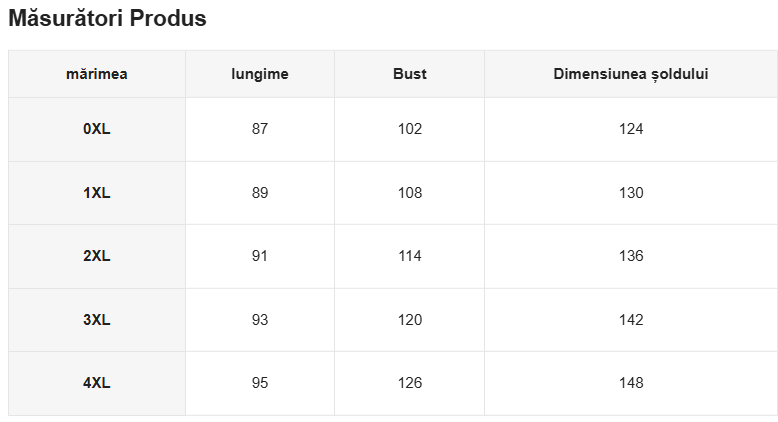Viewport: 778px width, 422px height.
Task: Select the 3XL size row label
Action: point(97,320)
